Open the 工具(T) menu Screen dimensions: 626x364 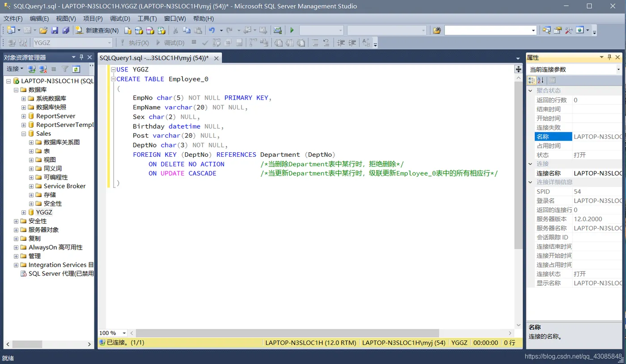coord(147,18)
